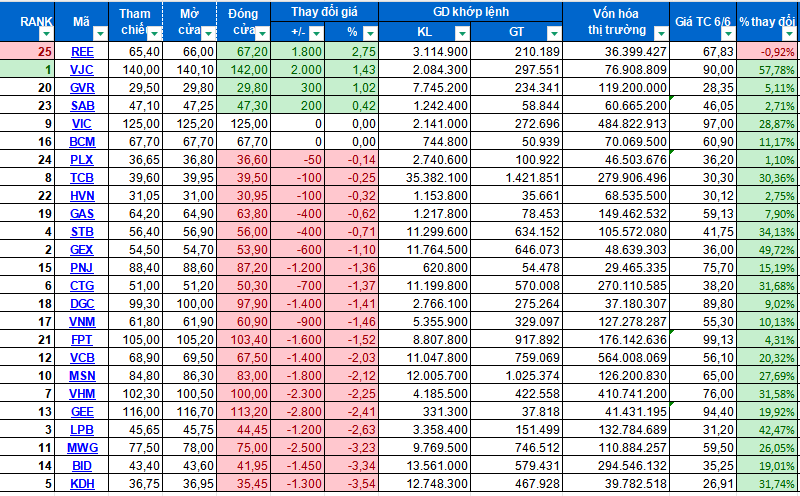Open the REE stock link

82,52
